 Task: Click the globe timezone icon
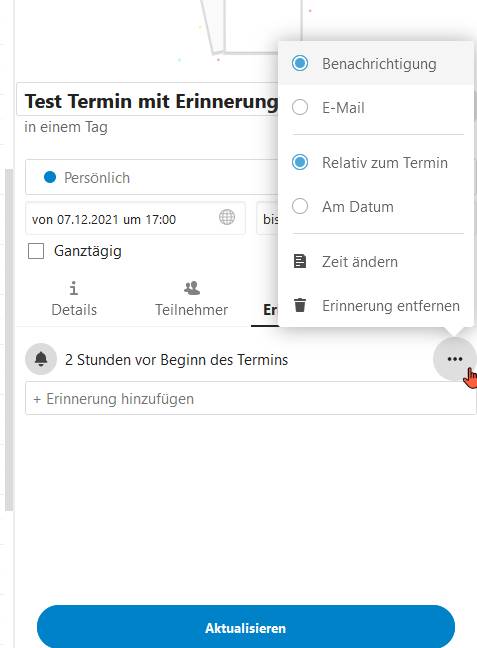[x=227, y=217]
